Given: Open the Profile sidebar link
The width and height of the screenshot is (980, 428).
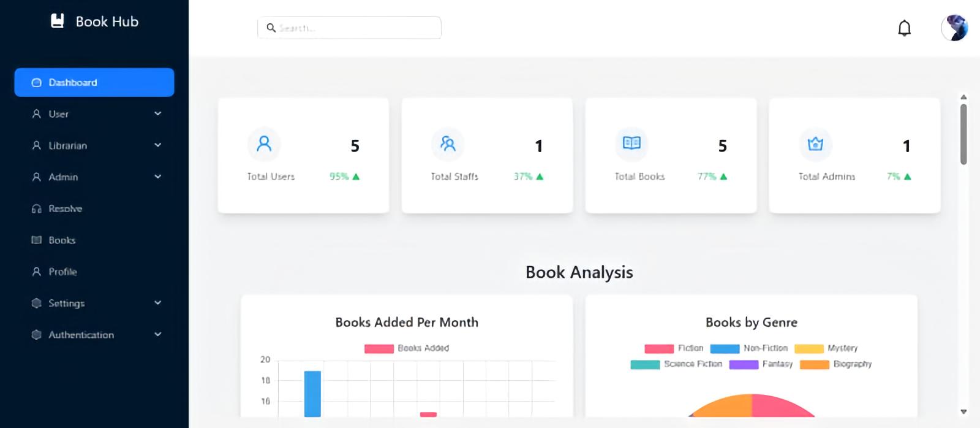Looking at the screenshot, I should tap(62, 272).
